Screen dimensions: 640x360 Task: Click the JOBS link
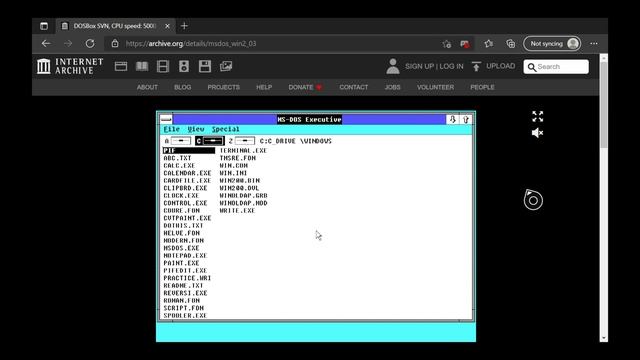[393, 87]
